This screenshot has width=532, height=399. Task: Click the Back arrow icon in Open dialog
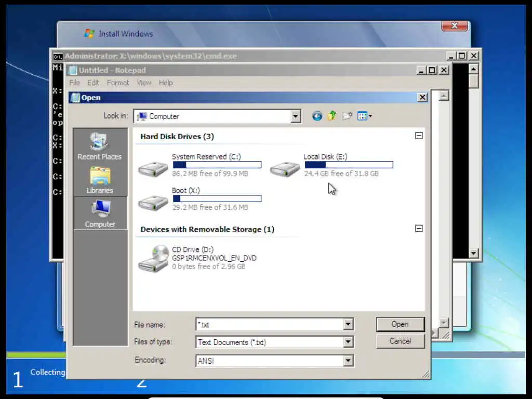[x=317, y=116]
